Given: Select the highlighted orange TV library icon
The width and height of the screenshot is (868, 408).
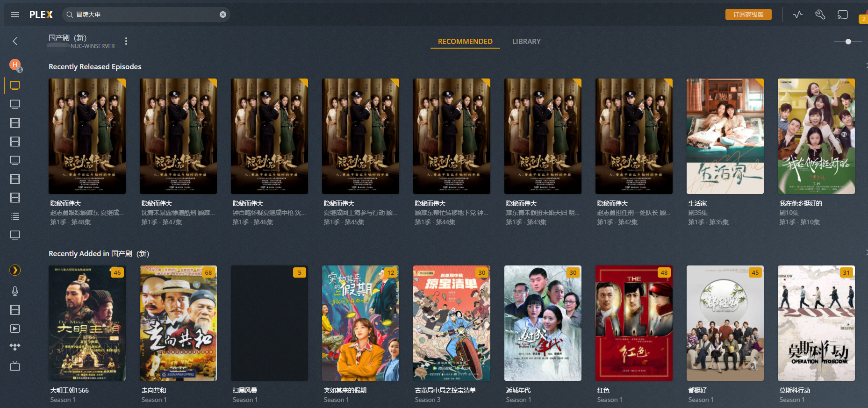Looking at the screenshot, I should point(15,86).
